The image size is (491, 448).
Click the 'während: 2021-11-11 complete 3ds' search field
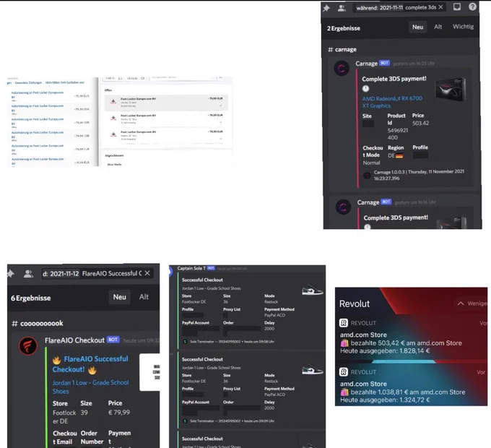(399, 7)
